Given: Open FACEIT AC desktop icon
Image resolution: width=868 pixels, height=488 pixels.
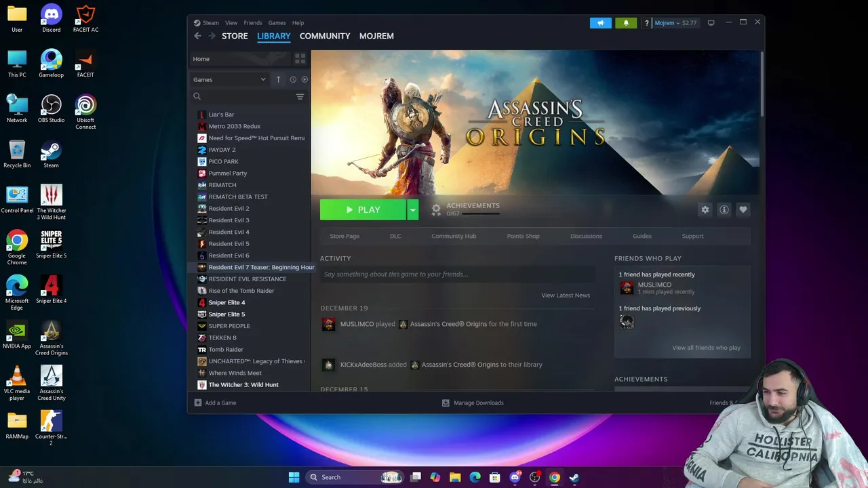Looking at the screenshot, I should tap(85, 19).
